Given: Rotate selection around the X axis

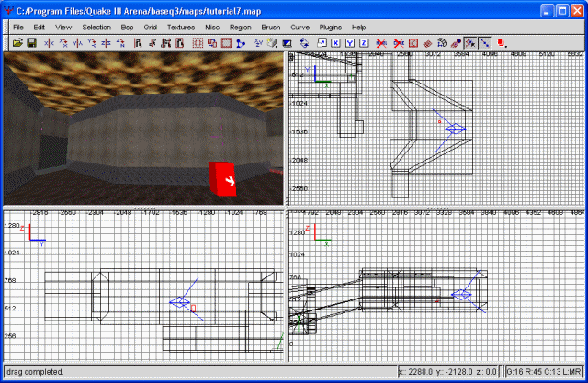Looking at the screenshot, I should 63,43.
